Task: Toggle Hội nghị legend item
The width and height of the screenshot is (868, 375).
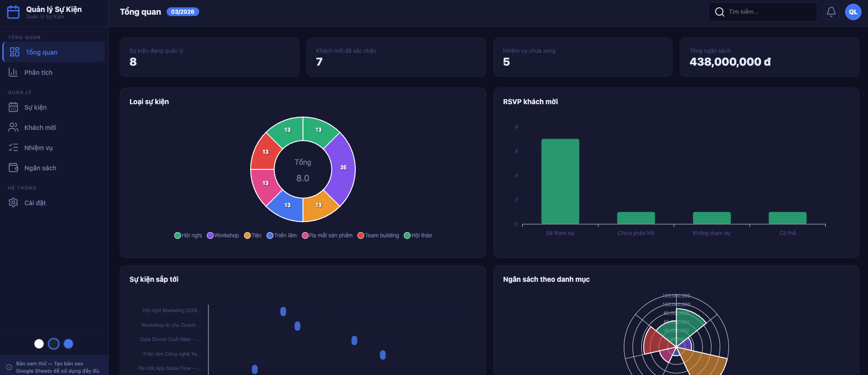Action: (188, 235)
